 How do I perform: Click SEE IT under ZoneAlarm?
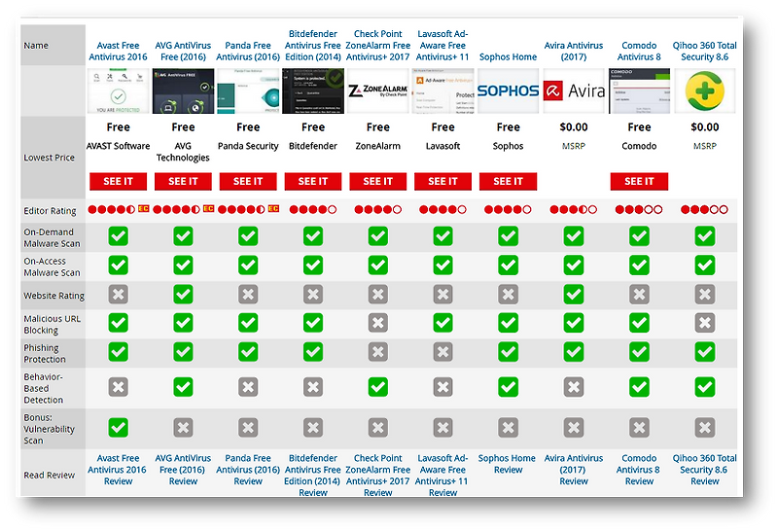tap(378, 181)
